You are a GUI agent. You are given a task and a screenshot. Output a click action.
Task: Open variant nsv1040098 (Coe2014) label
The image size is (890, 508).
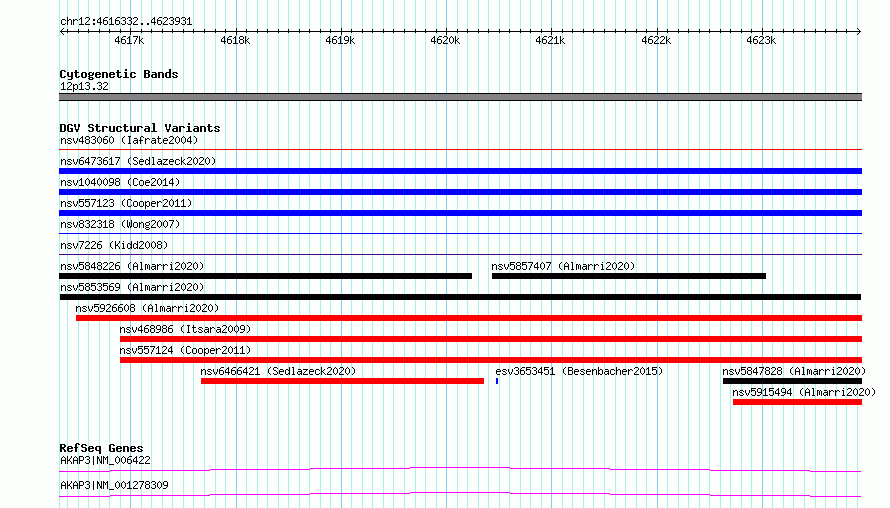(120, 182)
